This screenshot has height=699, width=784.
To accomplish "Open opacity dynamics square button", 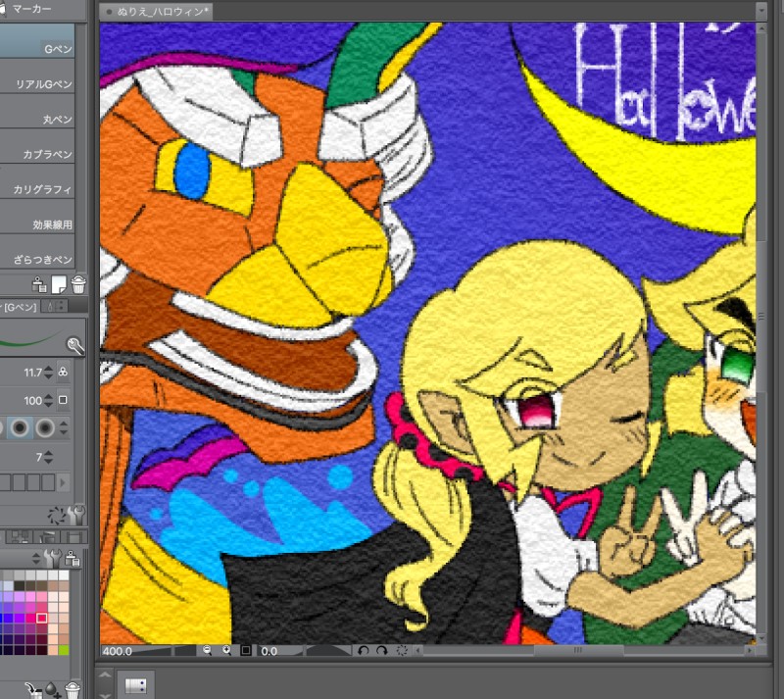I will (x=63, y=400).
